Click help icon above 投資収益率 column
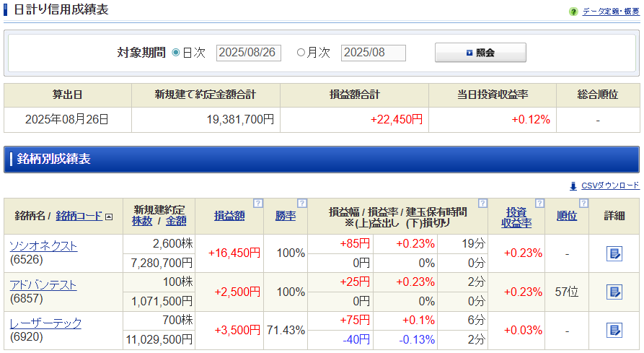 click(x=539, y=203)
